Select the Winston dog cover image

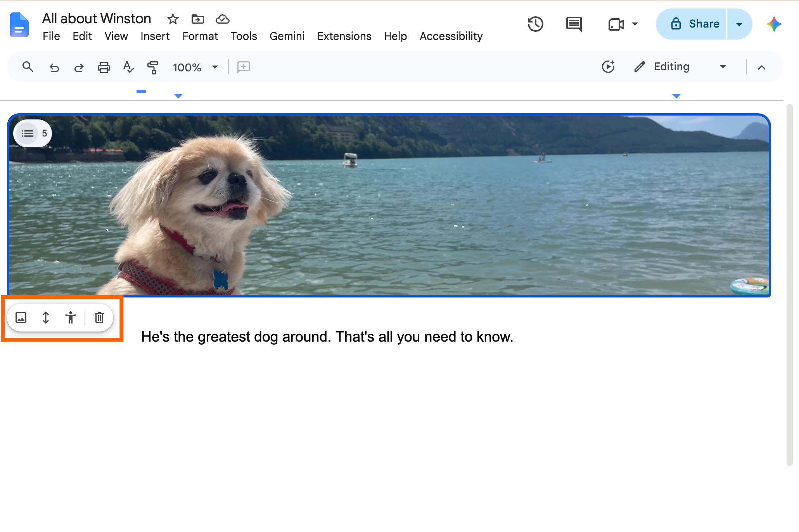[x=389, y=206]
